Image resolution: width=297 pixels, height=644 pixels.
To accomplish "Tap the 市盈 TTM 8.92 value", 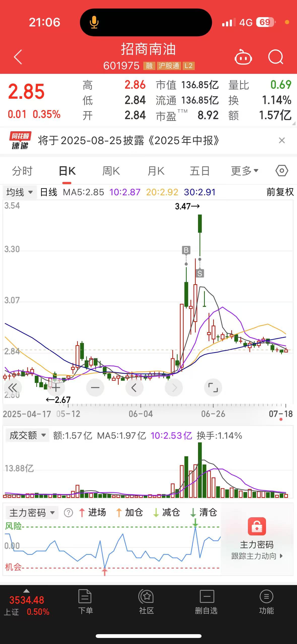I will [208, 115].
